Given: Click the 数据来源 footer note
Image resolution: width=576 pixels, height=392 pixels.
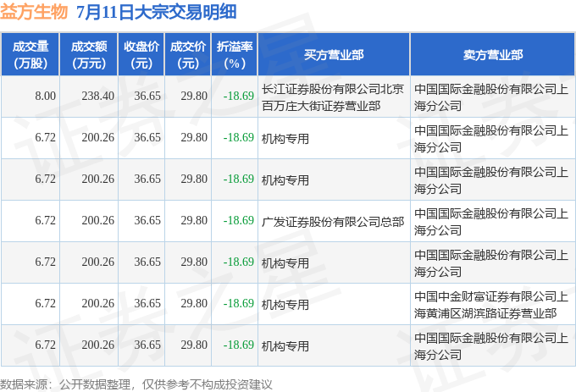Looking at the screenshot, I should point(136,384).
